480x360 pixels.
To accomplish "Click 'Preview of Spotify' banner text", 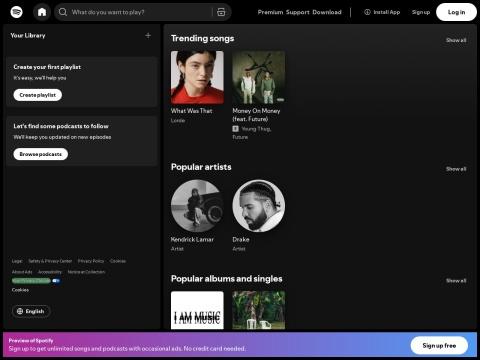I will tap(31, 340).
